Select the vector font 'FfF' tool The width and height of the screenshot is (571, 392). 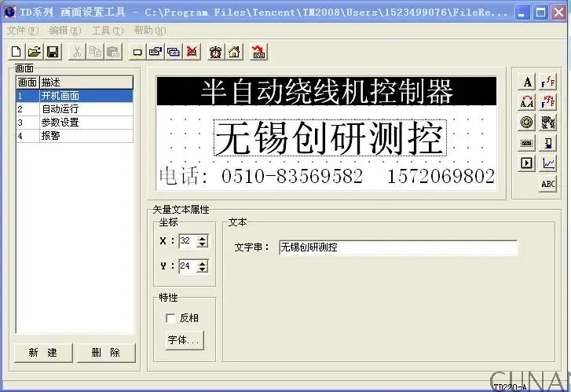click(x=547, y=82)
